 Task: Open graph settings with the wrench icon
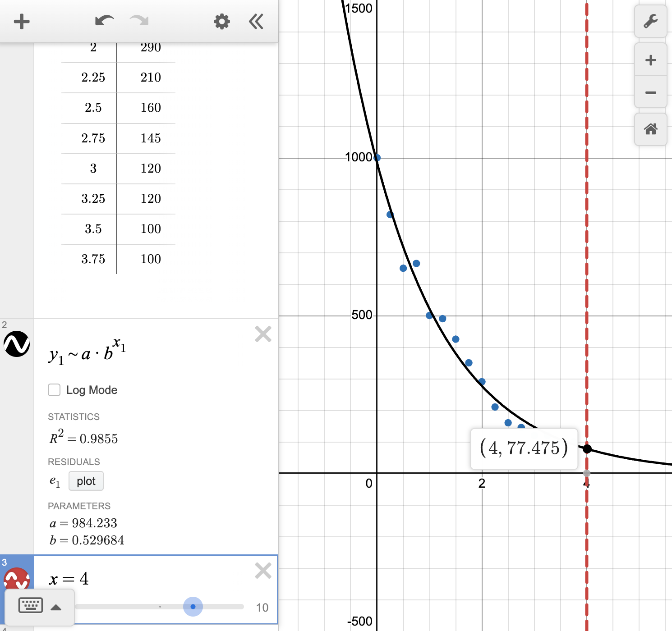(650, 21)
